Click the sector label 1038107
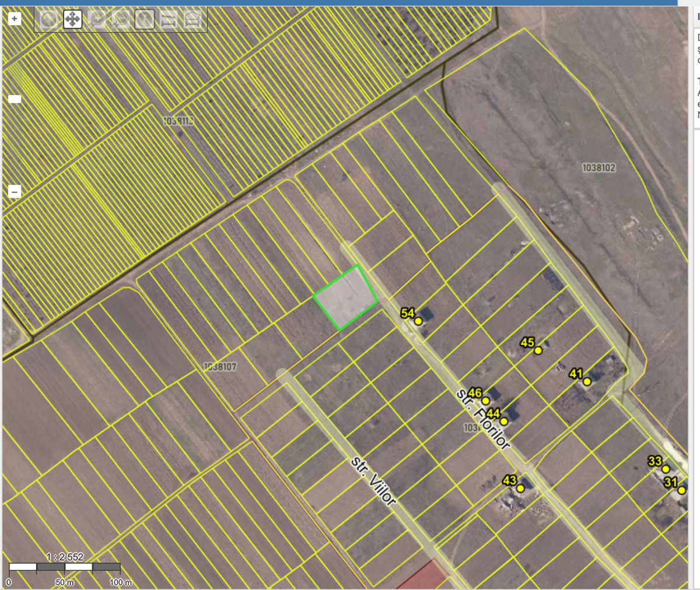700x590 pixels. pos(220,367)
